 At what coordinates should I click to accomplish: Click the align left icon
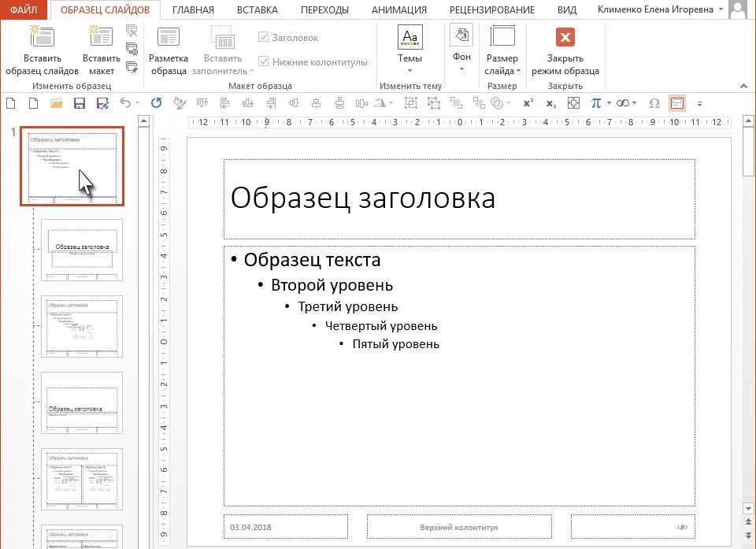coord(224,102)
